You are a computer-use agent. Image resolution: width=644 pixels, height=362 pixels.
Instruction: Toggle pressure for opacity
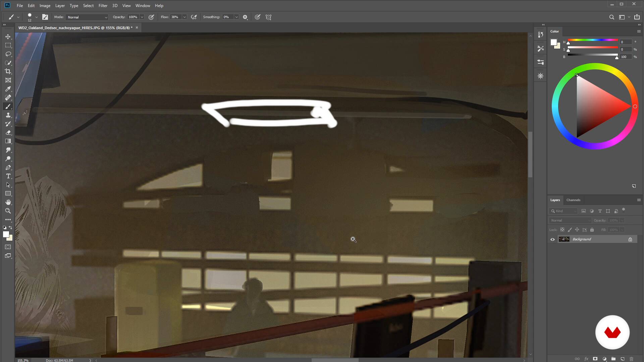click(x=151, y=17)
